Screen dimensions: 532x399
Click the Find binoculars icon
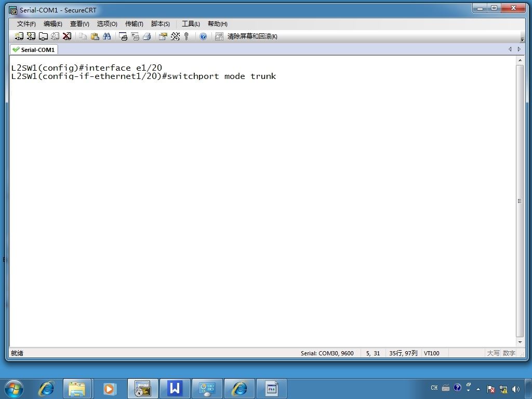[x=107, y=36]
